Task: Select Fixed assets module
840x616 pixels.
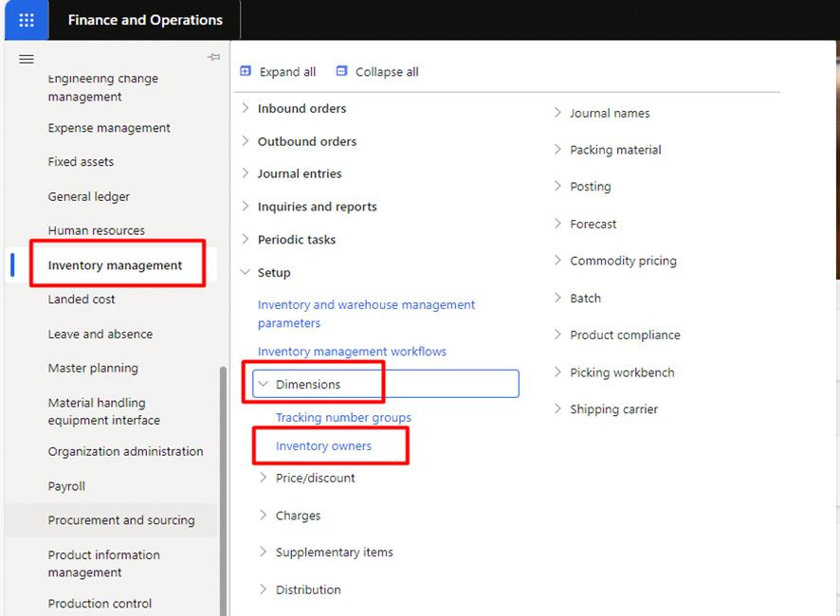Action: [81, 162]
